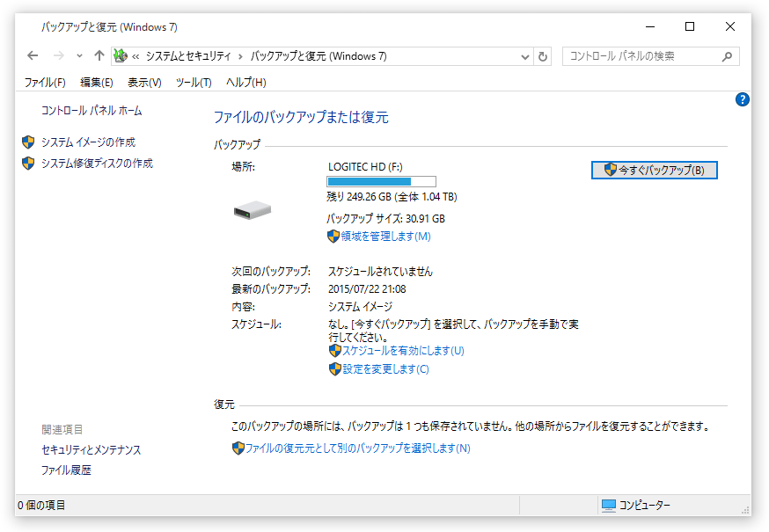Click the window resize grip corner
Viewport: 769px width, 532px height.
pyautogui.click(x=746, y=510)
